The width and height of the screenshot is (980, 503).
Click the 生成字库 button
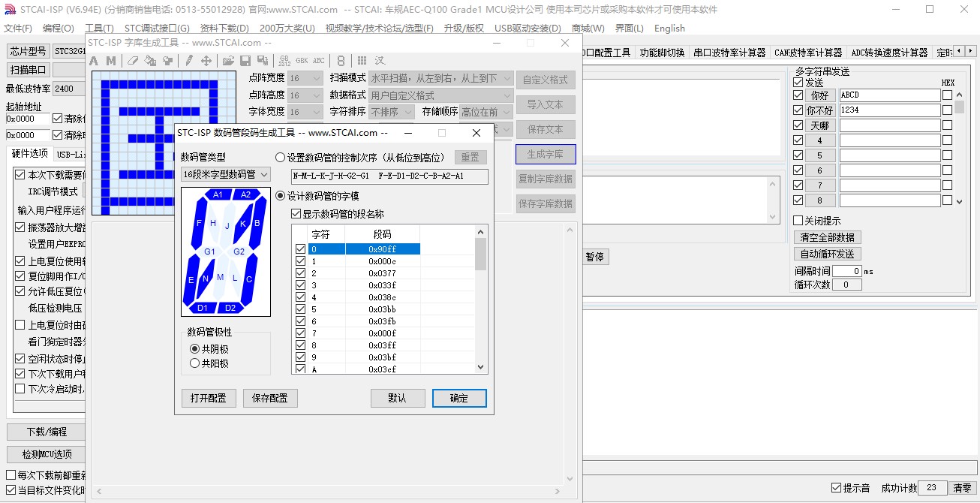point(546,154)
